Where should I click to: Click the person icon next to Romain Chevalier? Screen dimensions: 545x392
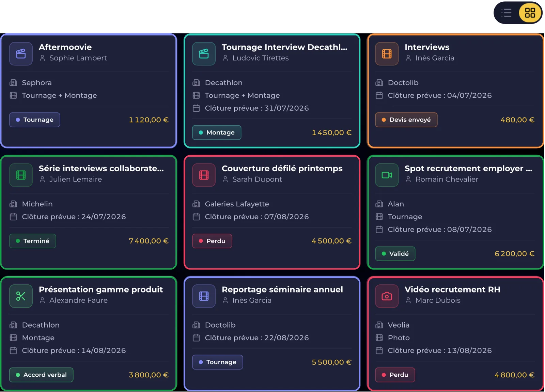tap(408, 179)
